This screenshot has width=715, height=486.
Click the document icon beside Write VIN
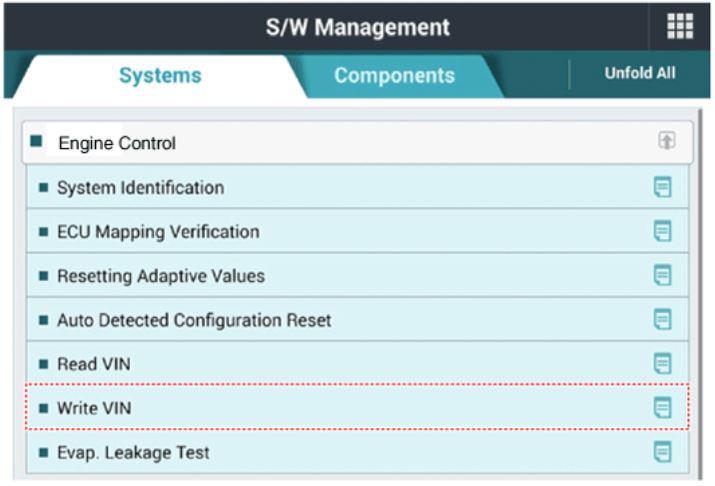[662, 408]
